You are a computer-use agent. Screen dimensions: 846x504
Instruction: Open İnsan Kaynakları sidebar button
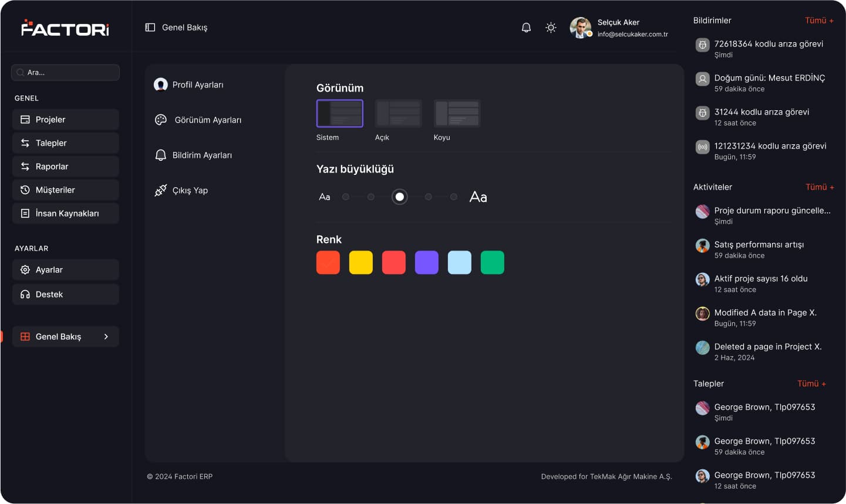tap(66, 214)
